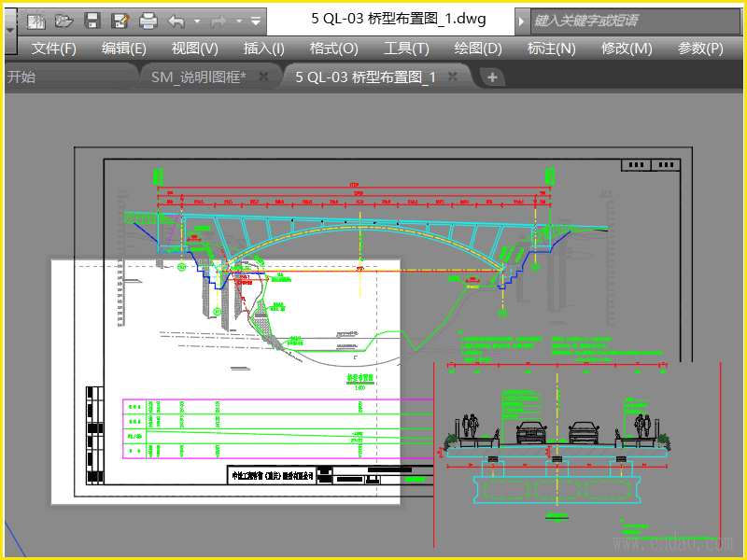Open the 工具(T) menu

point(406,49)
